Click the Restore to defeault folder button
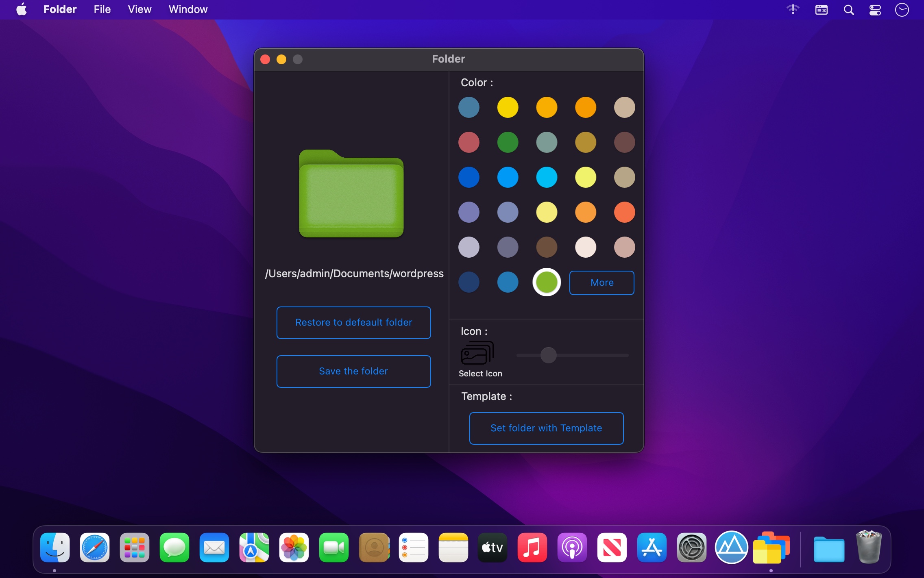Screen dimensions: 924x578 [353, 322]
